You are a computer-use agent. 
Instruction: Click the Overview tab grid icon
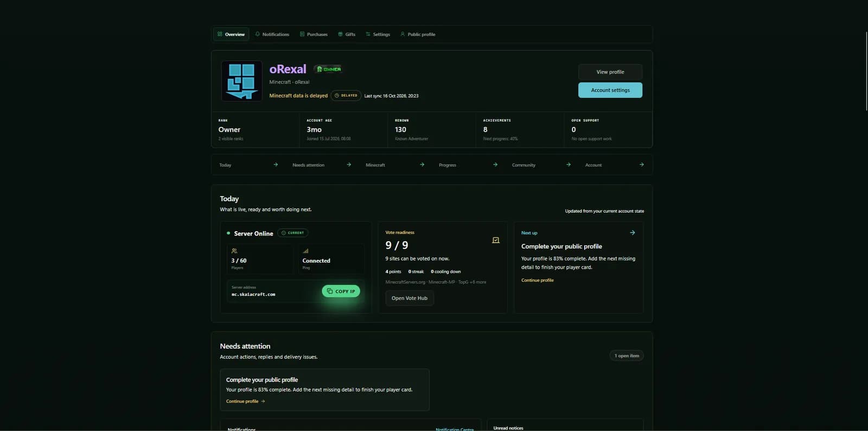click(x=220, y=34)
